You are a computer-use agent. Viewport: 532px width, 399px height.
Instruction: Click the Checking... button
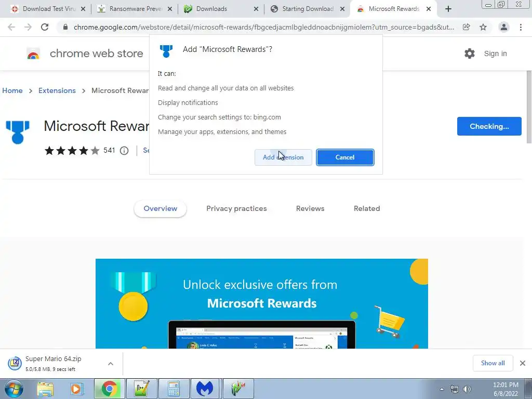[x=489, y=126]
